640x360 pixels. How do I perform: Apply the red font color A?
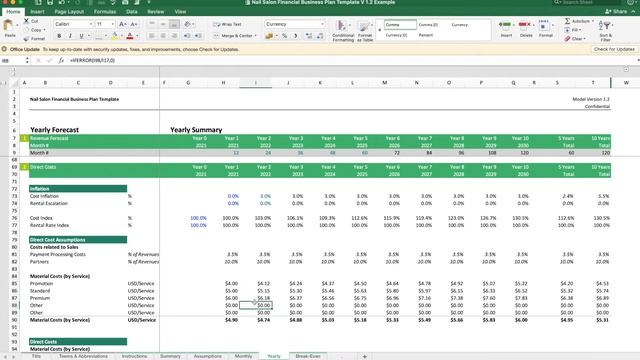click(130, 36)
